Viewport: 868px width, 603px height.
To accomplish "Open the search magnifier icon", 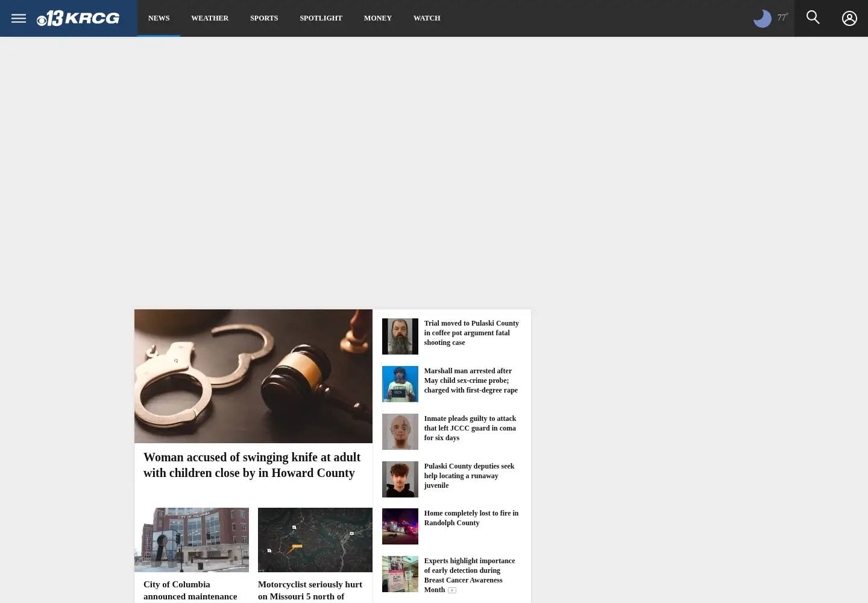I will pyautogui.click(x=813, y=17).
